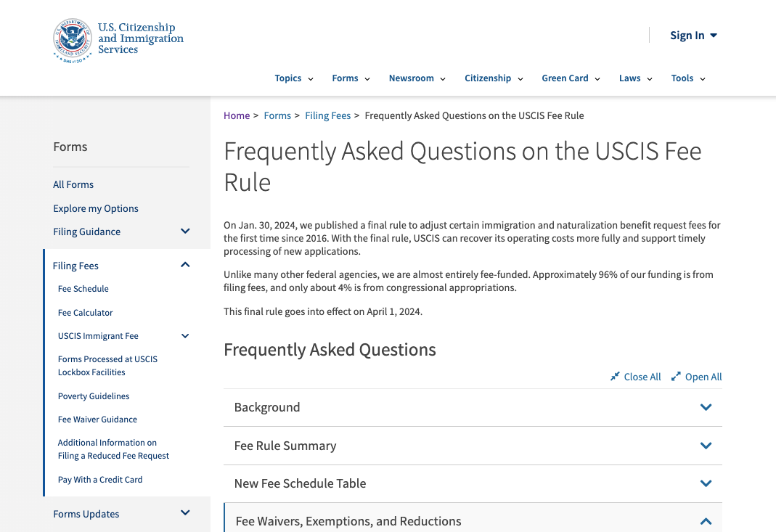
Task: Open the Poverty Guidelines sidebar link
Action: click(94, 396)
